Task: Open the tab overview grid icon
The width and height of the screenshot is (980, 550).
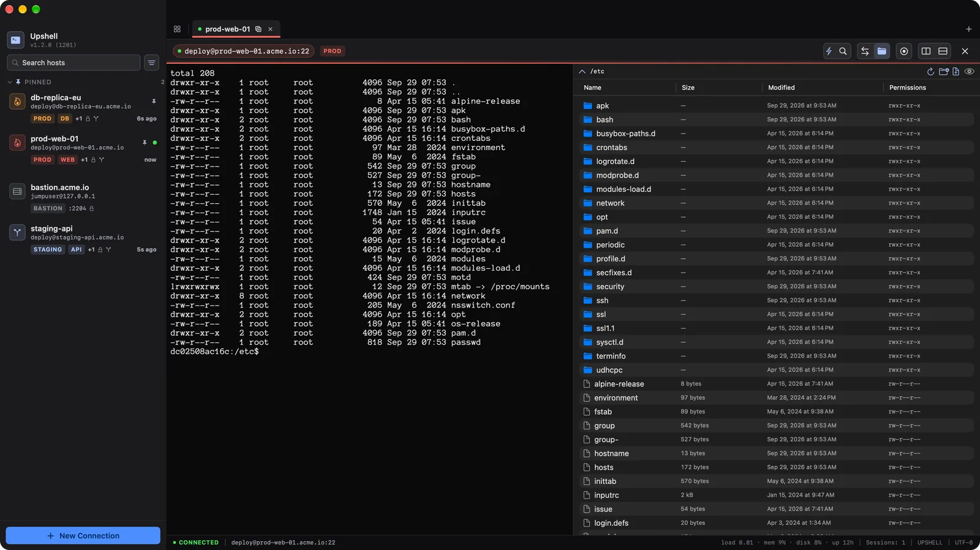Action: (177, 29)
